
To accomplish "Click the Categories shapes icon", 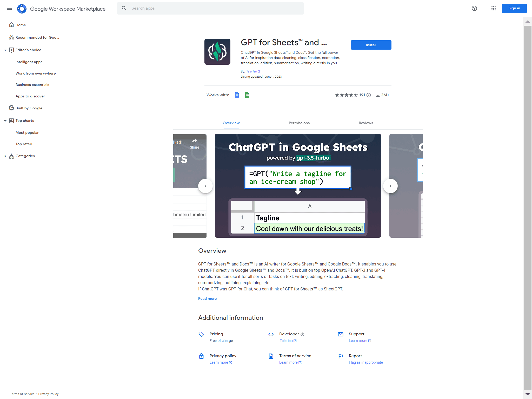I will [x=11, y=156].
